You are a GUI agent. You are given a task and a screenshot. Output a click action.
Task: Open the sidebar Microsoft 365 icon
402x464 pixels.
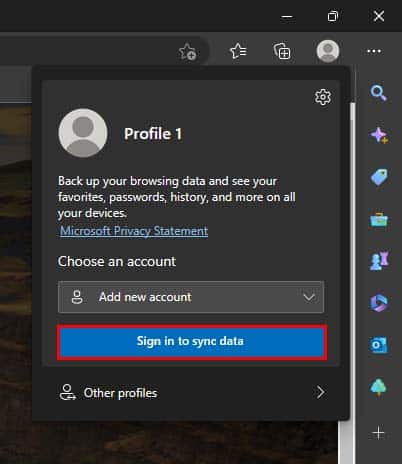[x=379, y=303]
